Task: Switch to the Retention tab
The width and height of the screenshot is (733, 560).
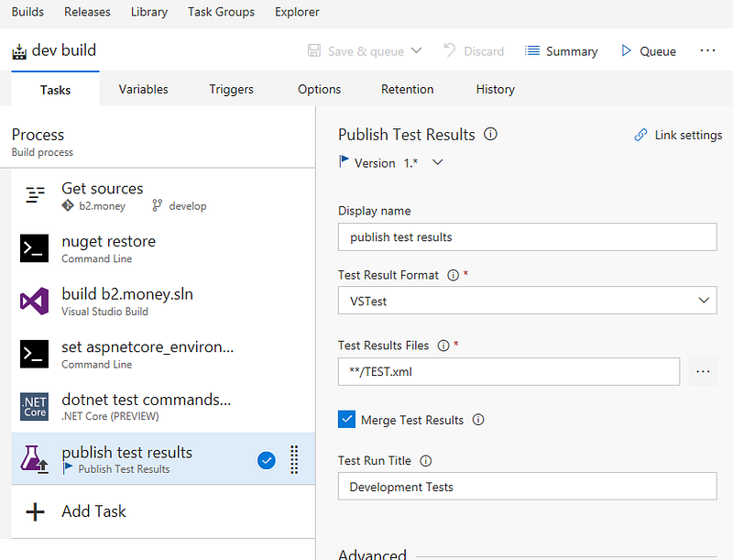Action: click(407, 89)
